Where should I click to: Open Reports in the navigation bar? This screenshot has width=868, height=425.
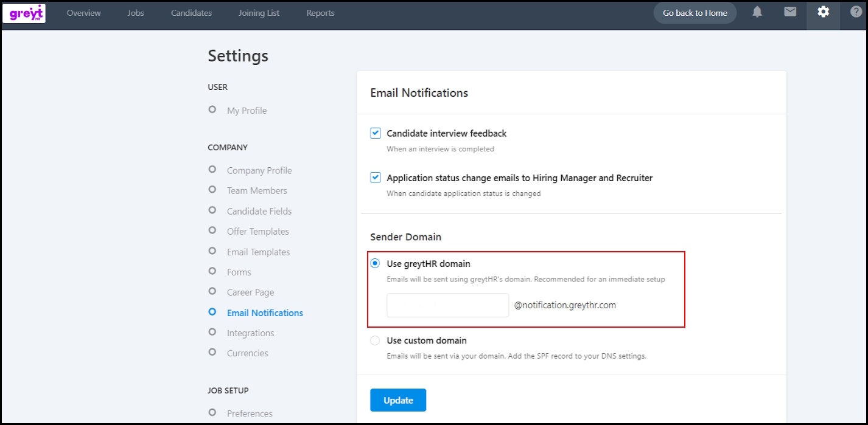click(x=320, y=13)
